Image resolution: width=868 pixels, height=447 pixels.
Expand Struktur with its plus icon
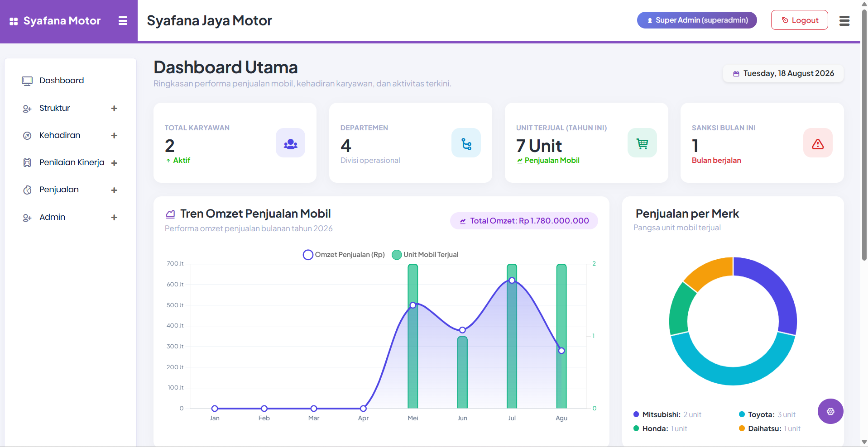coord(114,109)
